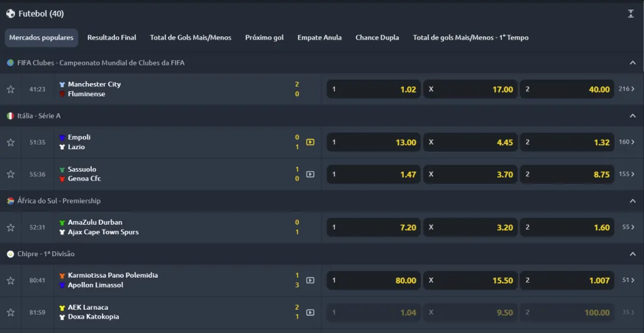Click the stream icon for Karmiotissa vs Apollon
Viewport: 644px width, 333px height.
310,281
